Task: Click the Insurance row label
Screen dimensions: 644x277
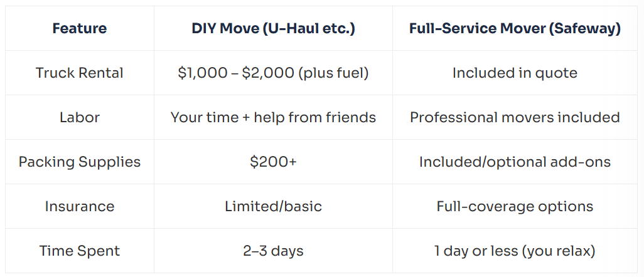Action: (79, 206)
